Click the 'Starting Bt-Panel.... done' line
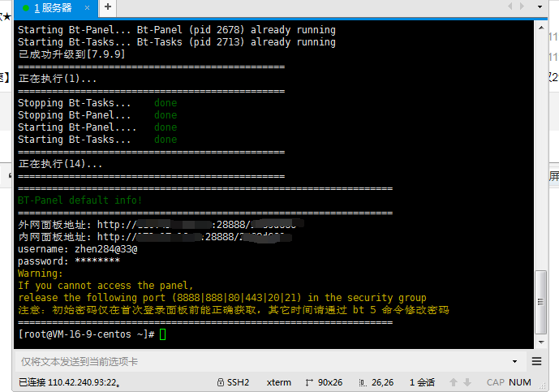Image resolution: width=559 pixels, height=392 pixels. coord(97,127)
